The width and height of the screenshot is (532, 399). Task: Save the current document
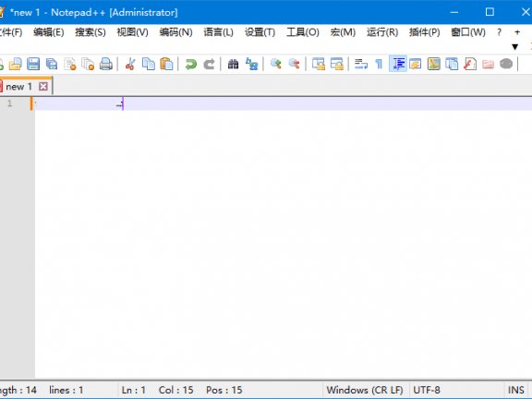point(33,64)
